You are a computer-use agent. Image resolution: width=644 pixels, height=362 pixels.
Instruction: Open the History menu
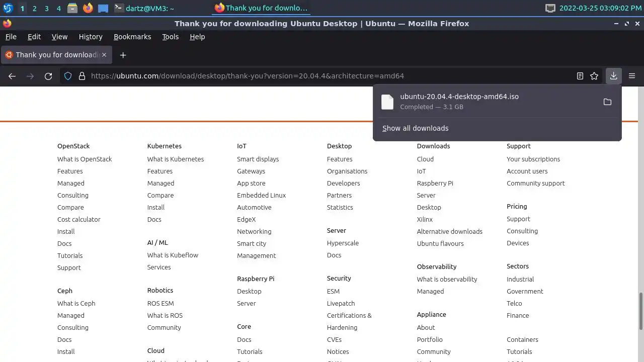(x=91, y=37)
